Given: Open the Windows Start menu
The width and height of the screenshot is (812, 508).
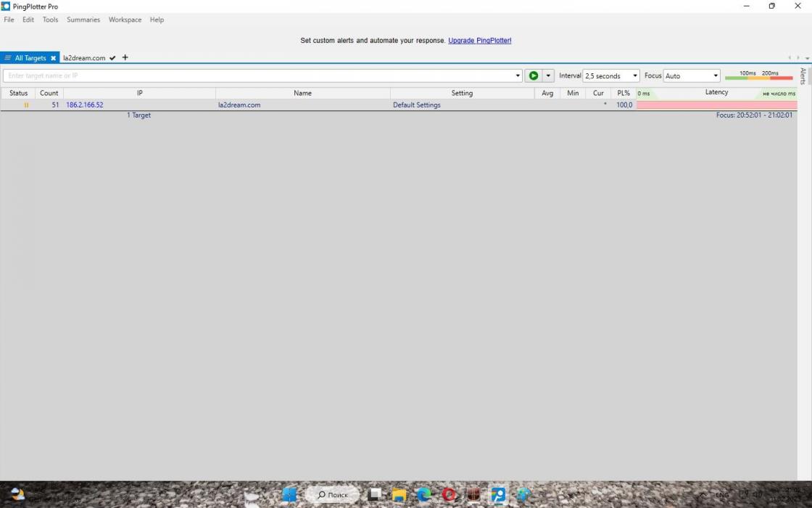Looking at the screenshot, I should pyautogui.click(x=289, y=495).
